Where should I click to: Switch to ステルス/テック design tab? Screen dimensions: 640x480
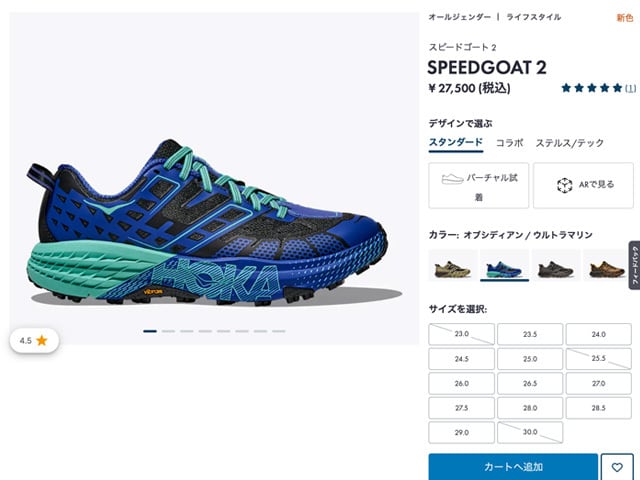(569, 143)
